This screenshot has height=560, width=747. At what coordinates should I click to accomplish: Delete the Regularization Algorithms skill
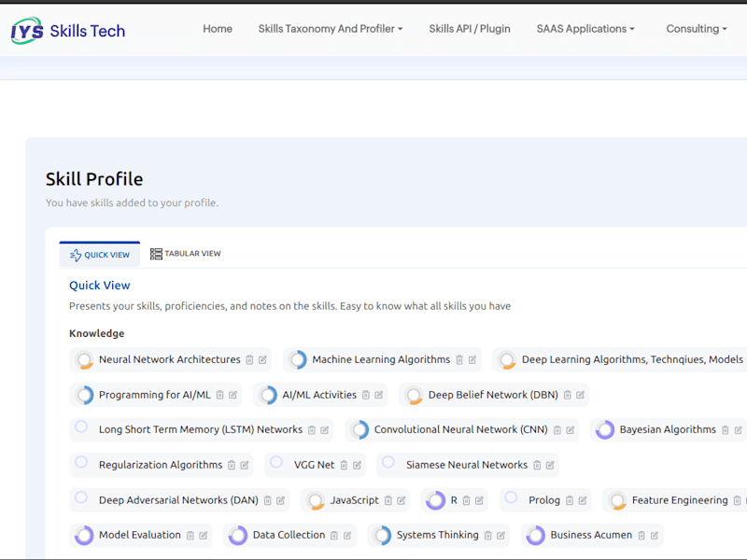click(232, 465)
